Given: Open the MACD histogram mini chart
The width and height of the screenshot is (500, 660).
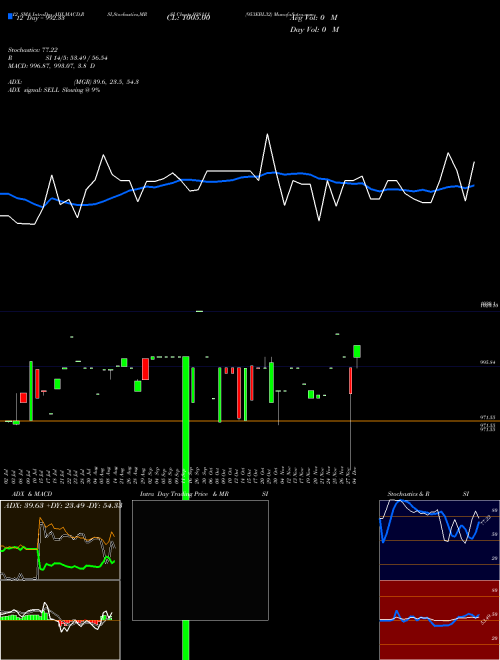Looking at the screenshot, I should tap(60, 620).
